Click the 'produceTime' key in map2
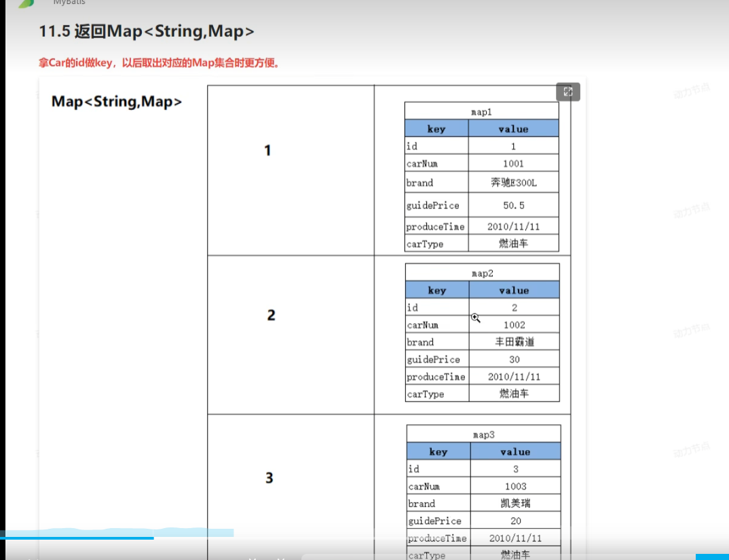The image size is (729, 560). pos(436,377)
